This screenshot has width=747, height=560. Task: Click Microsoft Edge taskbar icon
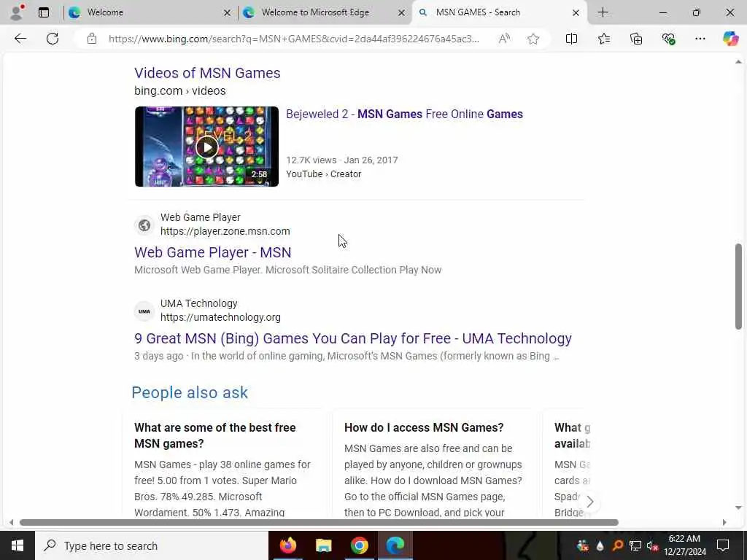[x=395, y=545]
